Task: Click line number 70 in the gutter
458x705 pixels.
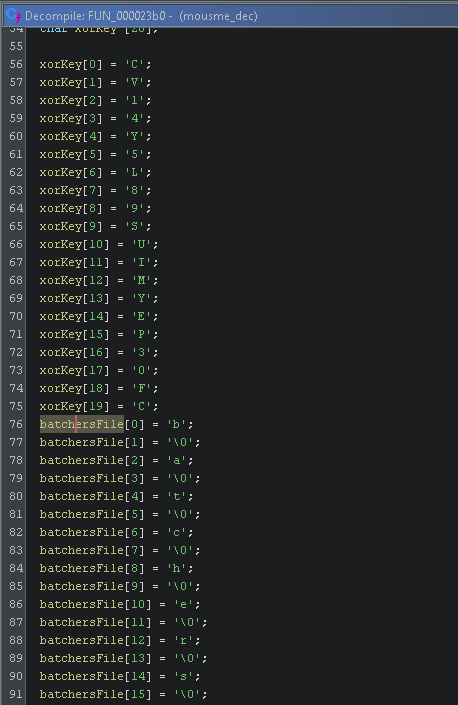Action: click(16, 316)
